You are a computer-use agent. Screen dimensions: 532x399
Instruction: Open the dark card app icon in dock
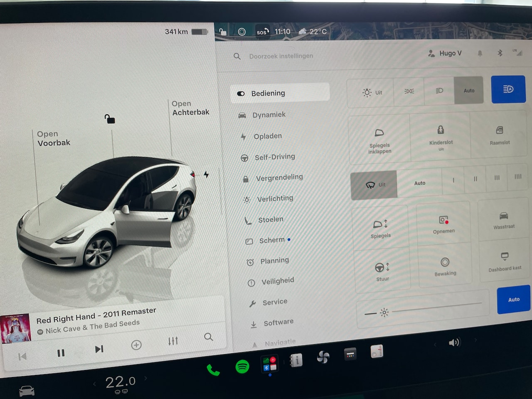click(350, 354)
